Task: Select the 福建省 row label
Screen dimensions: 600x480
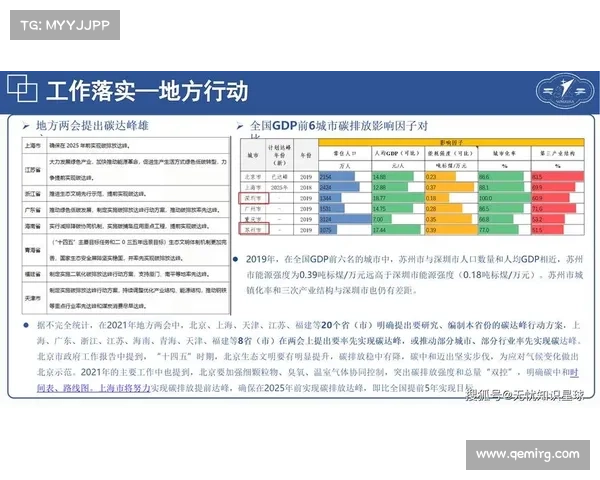Action: coord(33,274)
